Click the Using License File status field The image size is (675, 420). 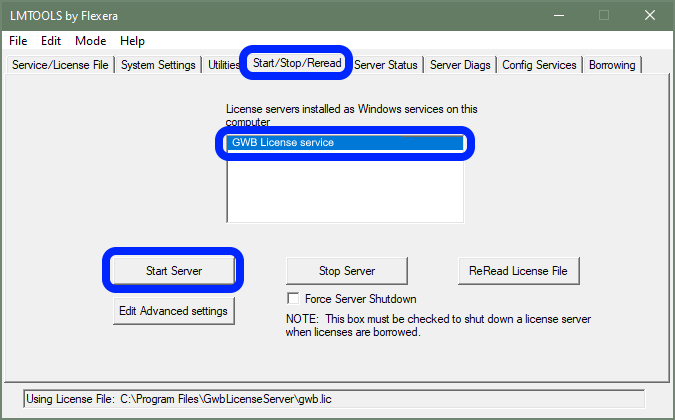(x=334, y=399)
